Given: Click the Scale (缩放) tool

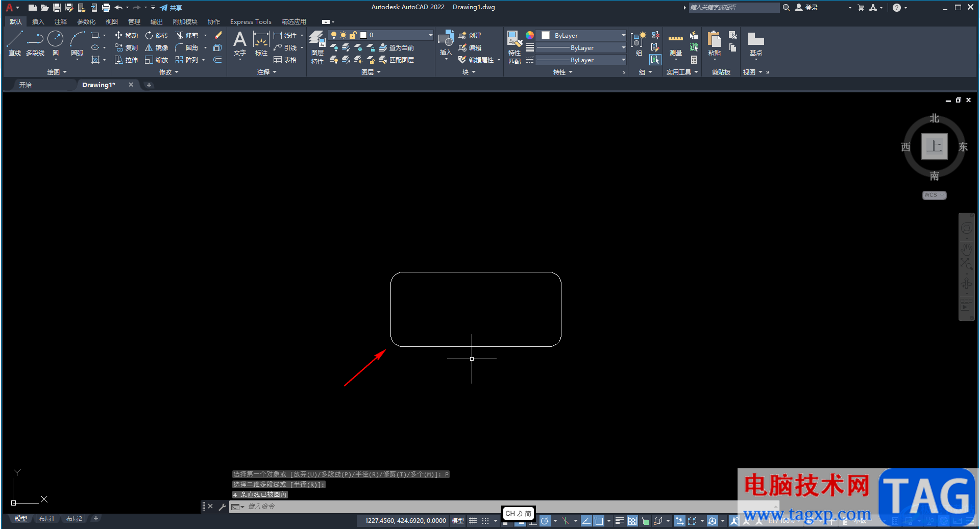Looking at the screenshot, I should [157, 60].
